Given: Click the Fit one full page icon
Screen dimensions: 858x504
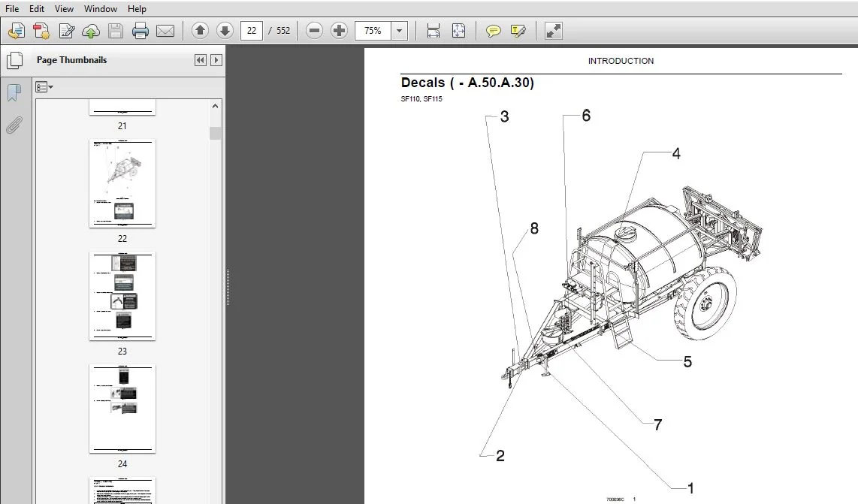Looking at the screenshot, I should click(x=458, y=32).
